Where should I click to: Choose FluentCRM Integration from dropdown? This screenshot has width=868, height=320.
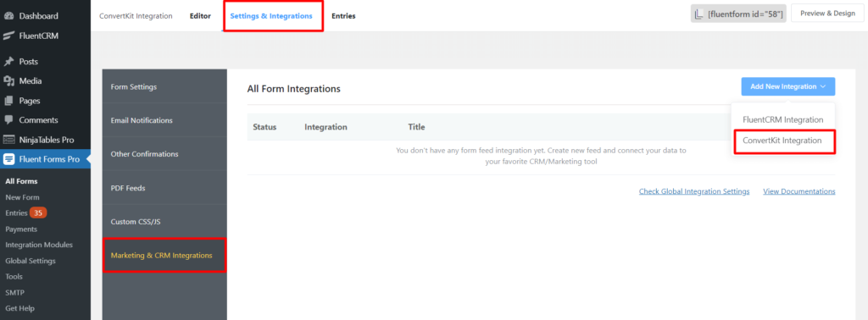coord(782,119)
